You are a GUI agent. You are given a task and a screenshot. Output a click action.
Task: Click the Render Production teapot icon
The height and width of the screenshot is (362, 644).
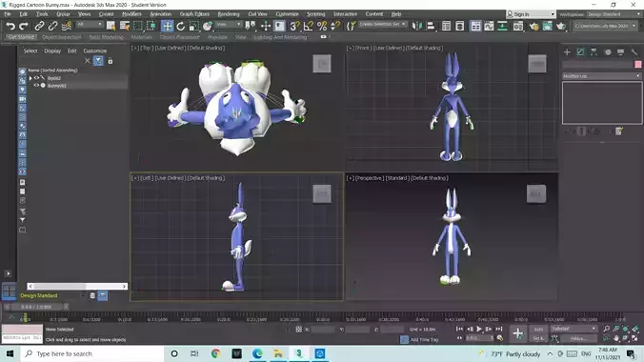(561, 27)
